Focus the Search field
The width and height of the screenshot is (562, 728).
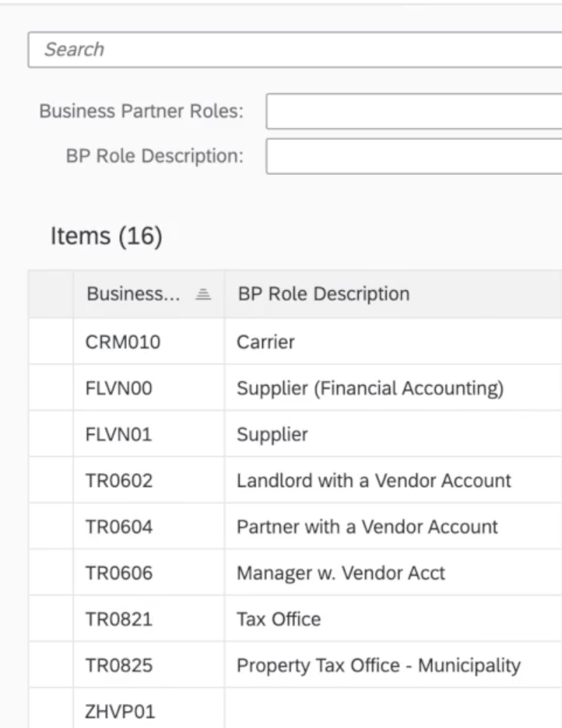296,50
